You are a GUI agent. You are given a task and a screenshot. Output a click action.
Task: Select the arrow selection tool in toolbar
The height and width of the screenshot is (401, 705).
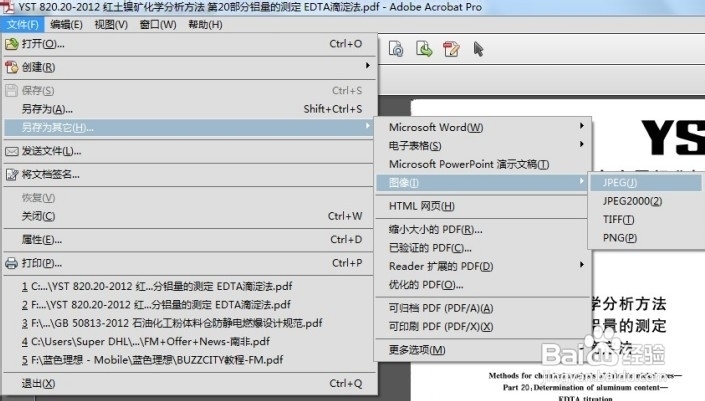point(478,49)
